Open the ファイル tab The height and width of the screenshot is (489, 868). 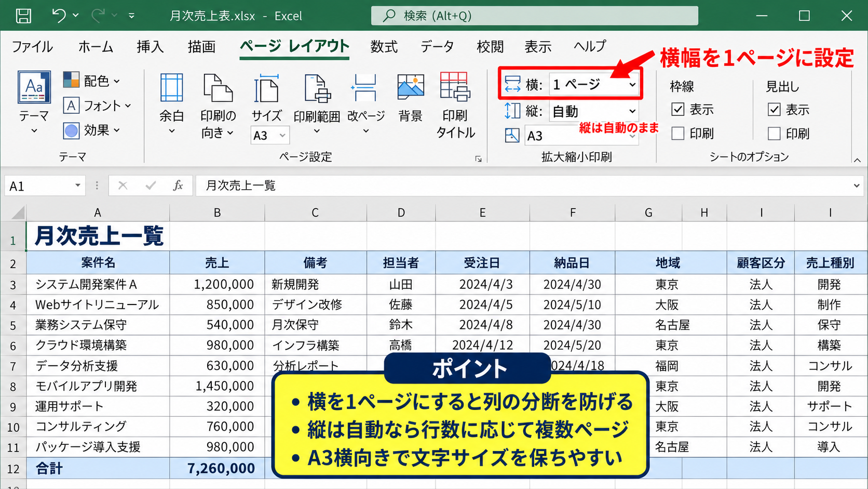(x=32, y=47)
